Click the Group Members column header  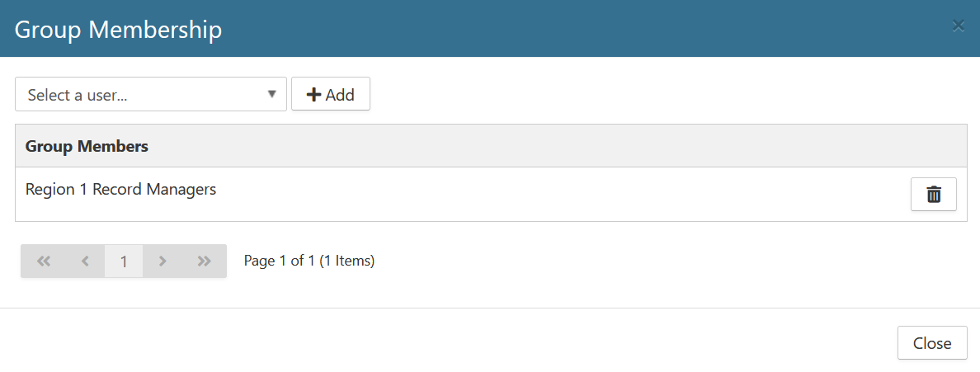87,146
